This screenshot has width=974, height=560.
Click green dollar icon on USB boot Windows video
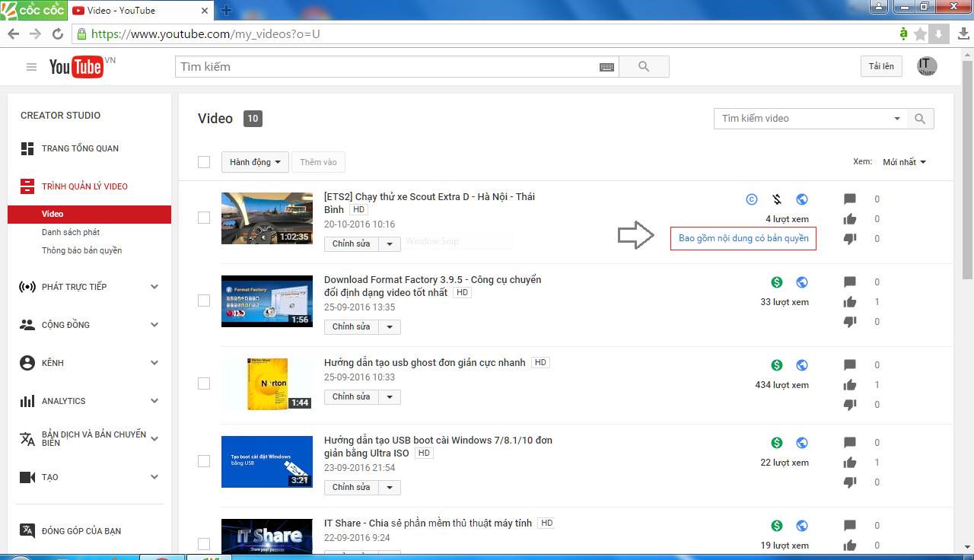pos(777,443)
